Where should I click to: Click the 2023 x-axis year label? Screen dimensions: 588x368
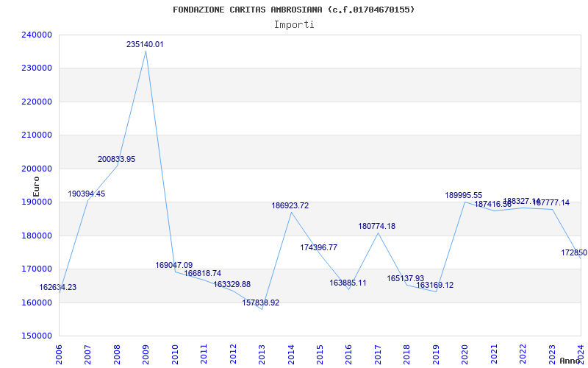pos(552,354)
